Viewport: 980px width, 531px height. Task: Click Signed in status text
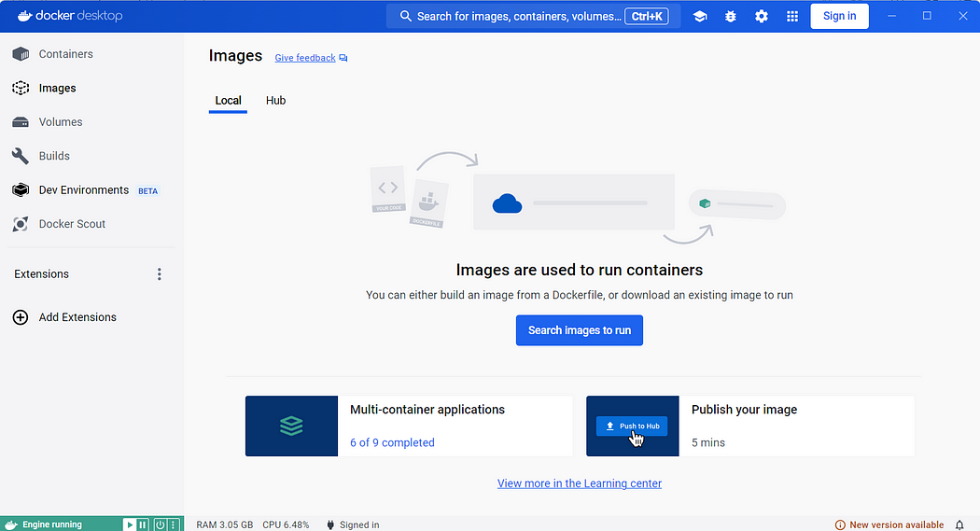[x=359, y=524]
